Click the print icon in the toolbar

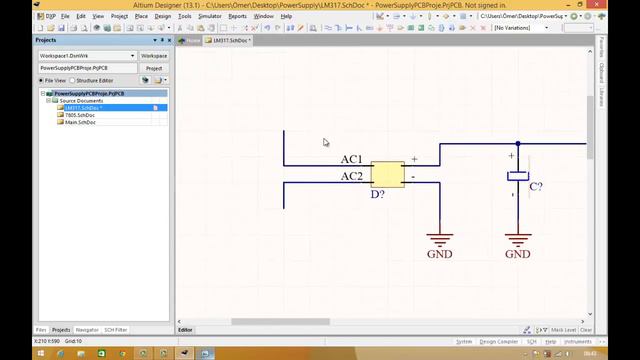(x=73, y=28)
